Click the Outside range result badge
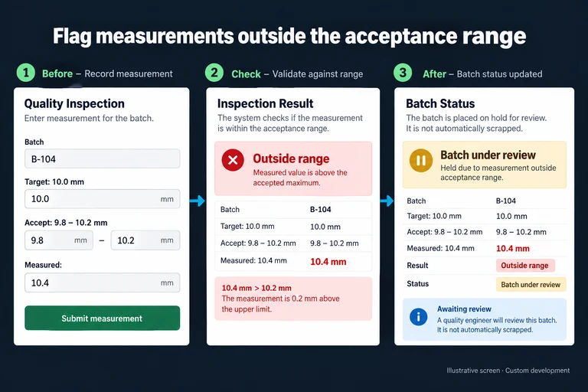588x392 pixels. click(525, 266)
